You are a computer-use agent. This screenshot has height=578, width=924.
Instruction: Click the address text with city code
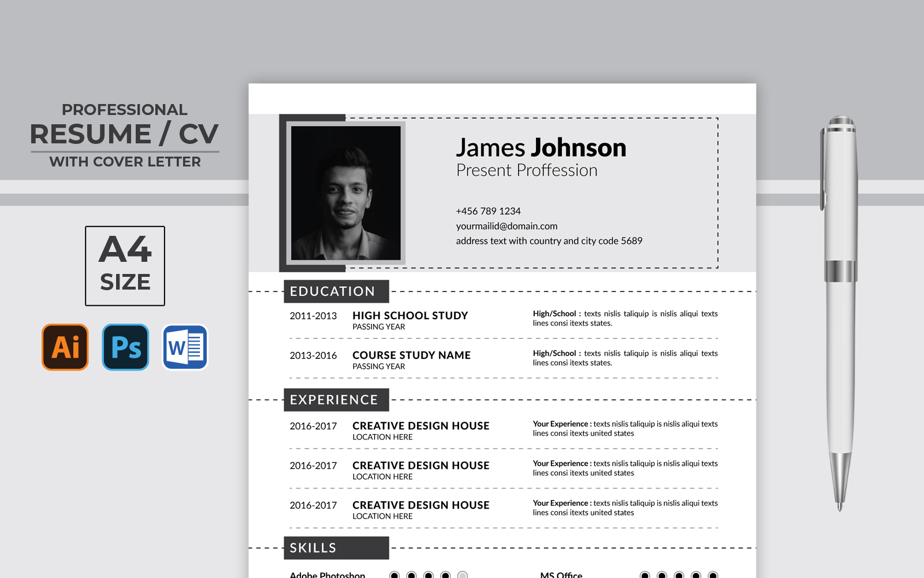(549, 241)
